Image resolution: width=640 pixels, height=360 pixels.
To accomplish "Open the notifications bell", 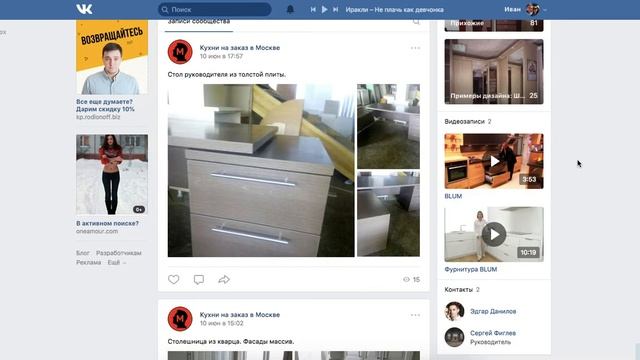I will coord(290,9).
